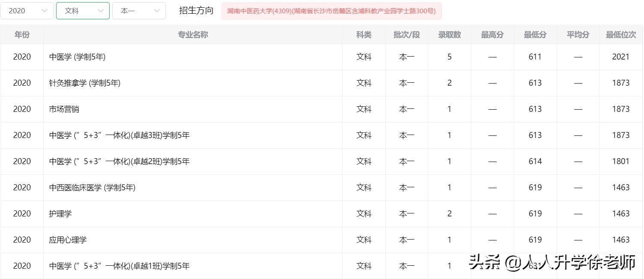Select the 卓越3班 中医学 major
The image size is (644, 279).
pos(119,135)
